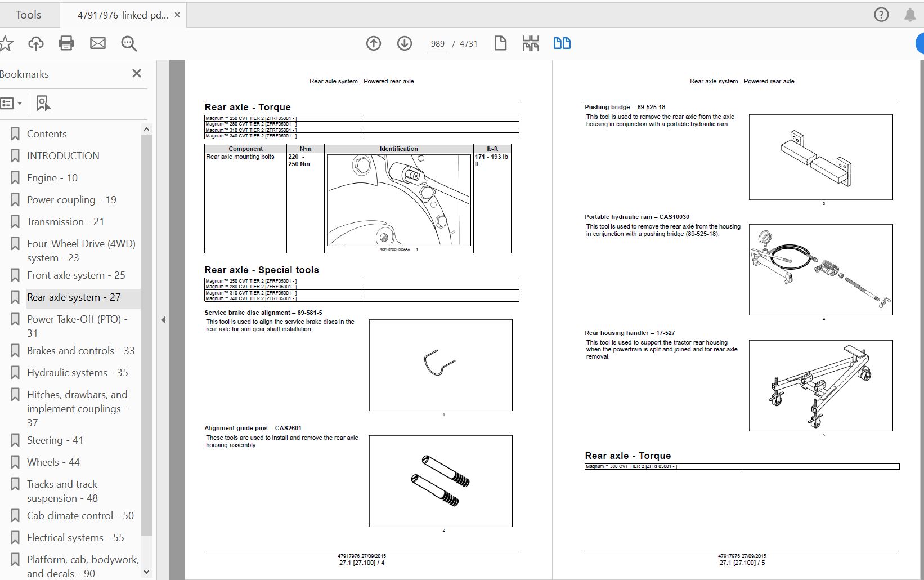
Task: Open the notifications bell
Action: tap(910, 15)
